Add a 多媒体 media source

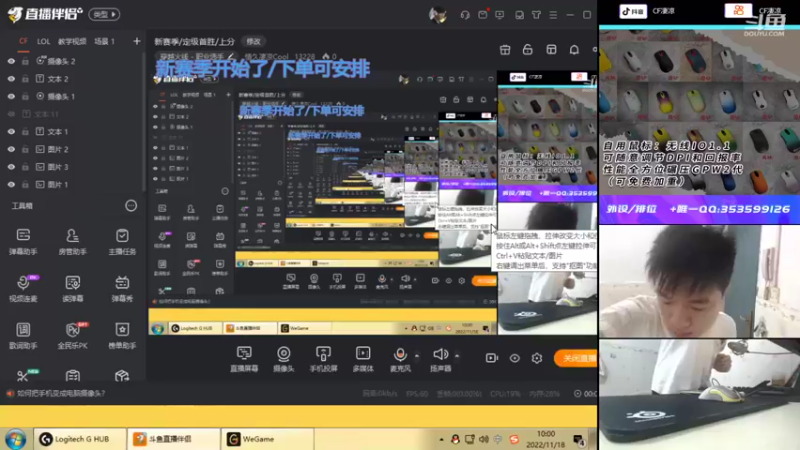[x=363, y=359]
